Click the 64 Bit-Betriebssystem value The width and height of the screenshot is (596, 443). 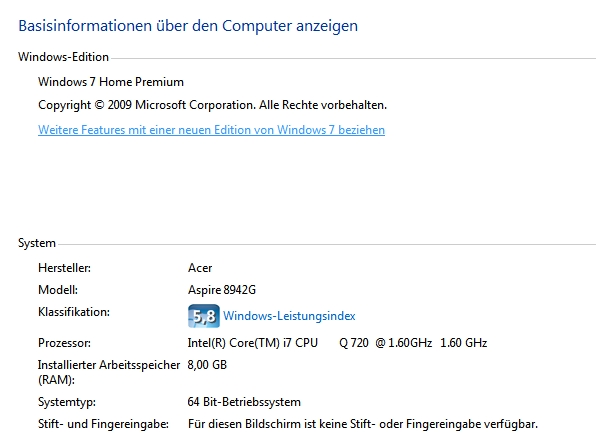(x=244, y=402)
